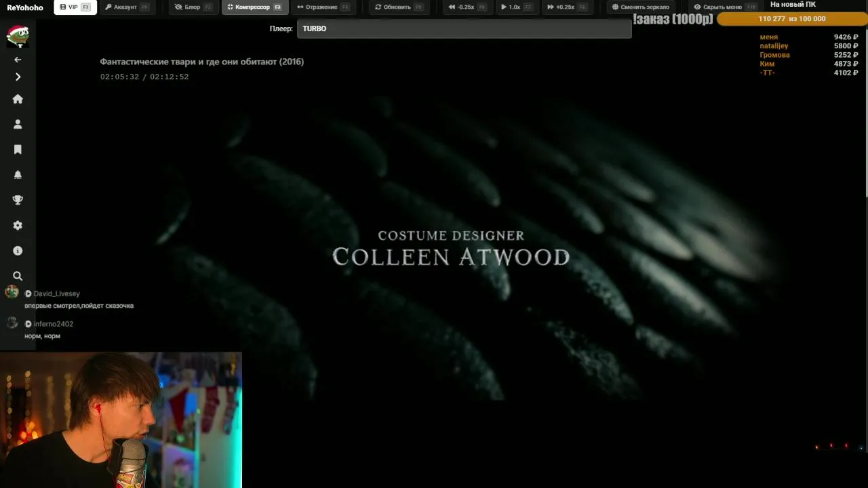
Task: Open the bookmarks icon in sidebar
Action: pyautogui.click(x=18, y=149)
